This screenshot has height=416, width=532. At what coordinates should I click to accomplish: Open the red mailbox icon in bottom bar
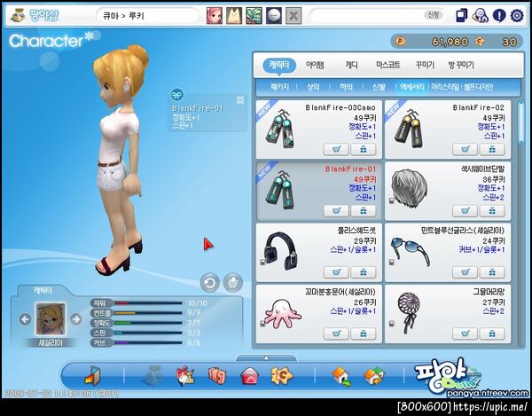pyautogui.click(x=249, y=377)
